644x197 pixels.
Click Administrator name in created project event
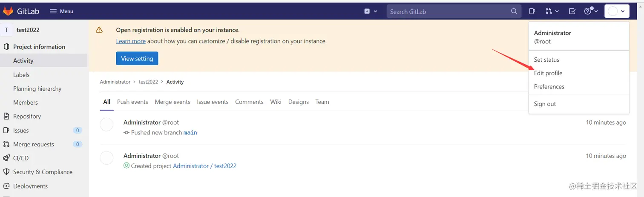point(142,156)
